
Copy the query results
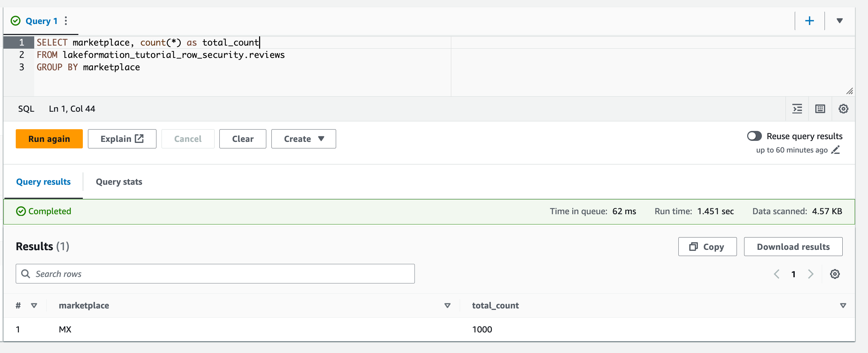tap(707, 247)
